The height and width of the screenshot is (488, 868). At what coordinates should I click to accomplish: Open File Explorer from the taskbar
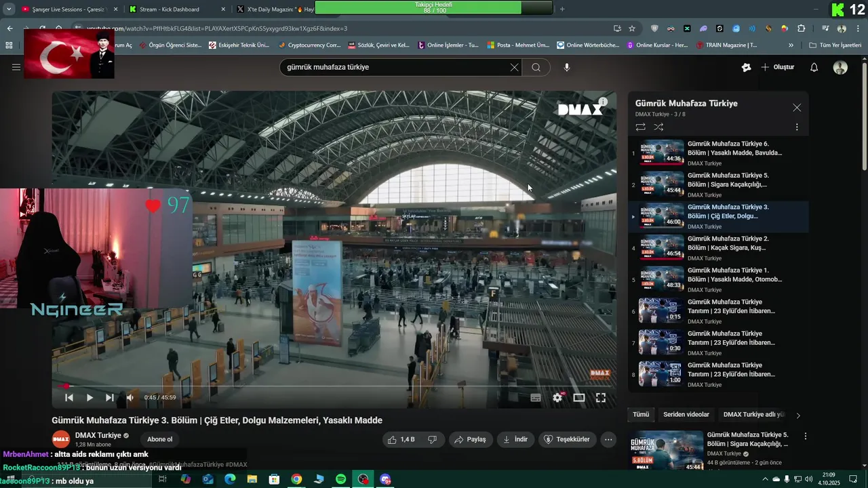252,479
